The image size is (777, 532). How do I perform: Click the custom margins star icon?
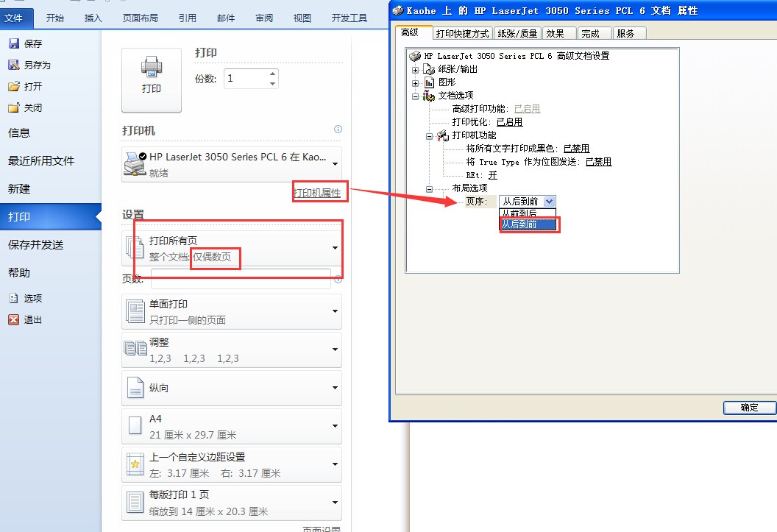click(135, 464)
